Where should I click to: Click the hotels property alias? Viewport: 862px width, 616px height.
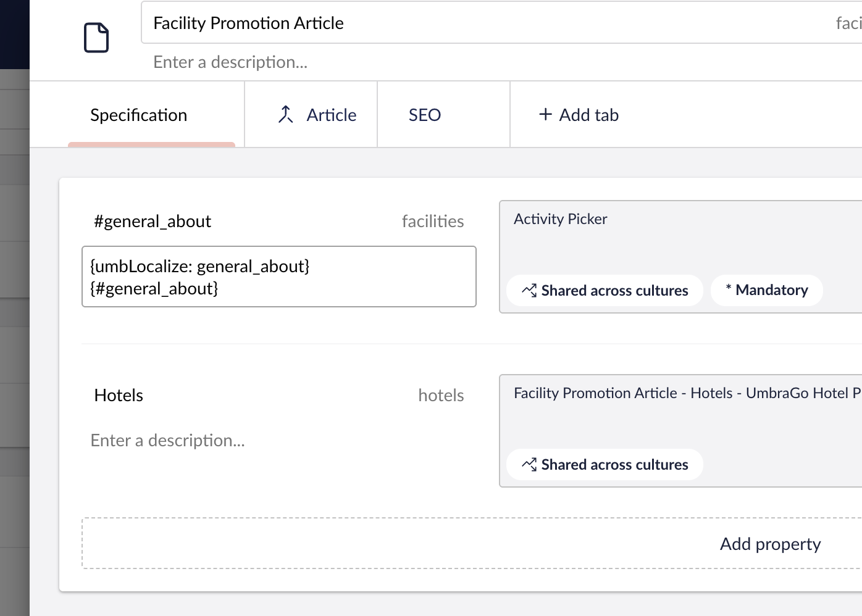point(441,396)
